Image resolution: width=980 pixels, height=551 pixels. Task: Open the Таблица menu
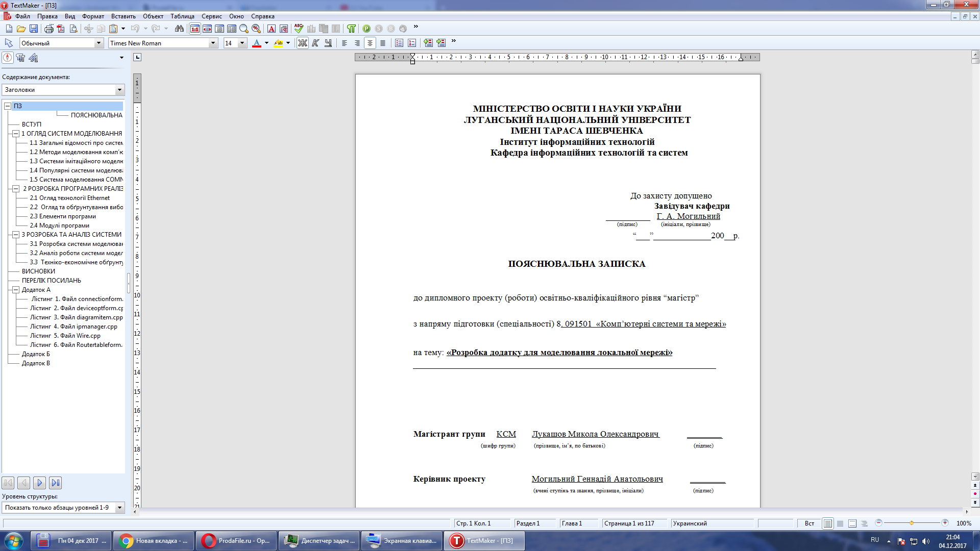coord(182,16)
